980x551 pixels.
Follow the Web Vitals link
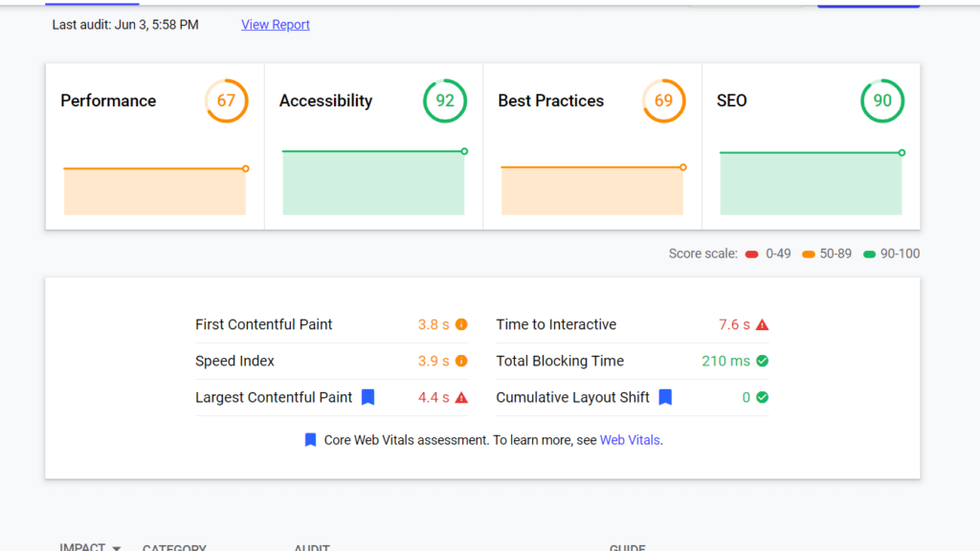(x=630, y=441)
